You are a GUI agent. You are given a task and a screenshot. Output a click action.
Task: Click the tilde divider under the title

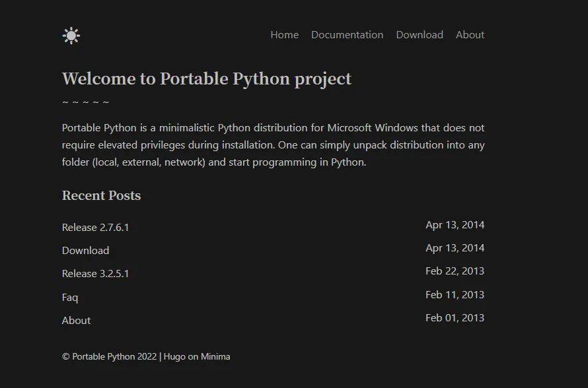(85, 101)
